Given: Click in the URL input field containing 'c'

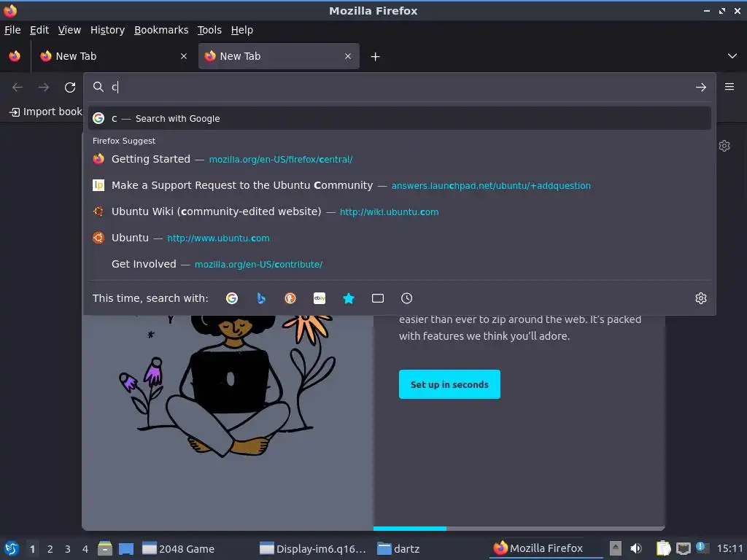Looking at the screenshot, I should click(x=400, y=87).
